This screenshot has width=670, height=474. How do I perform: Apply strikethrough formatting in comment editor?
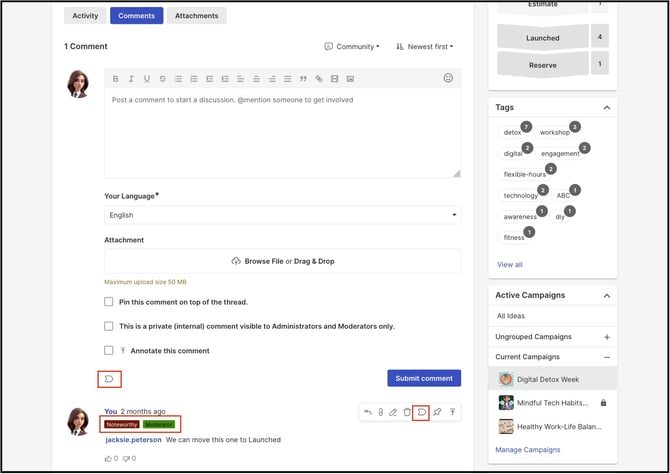pyautogui.click(x=162, y=79)
